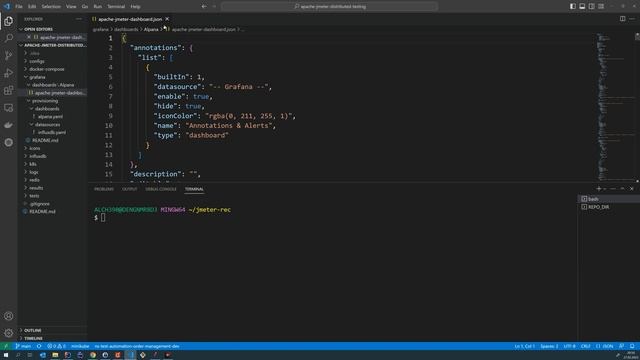This screenshot has width=640, height=360.
Task: Click the notifications bell in the status bar
Action: coord(632,346)
